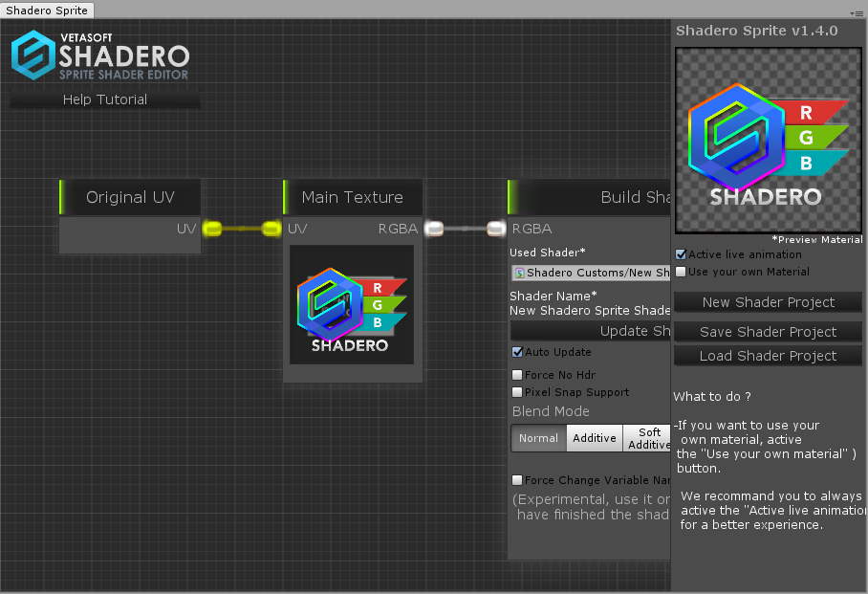
Task: Click the Shadero Sprite v1.4.0 title
Action: [757, 31]
